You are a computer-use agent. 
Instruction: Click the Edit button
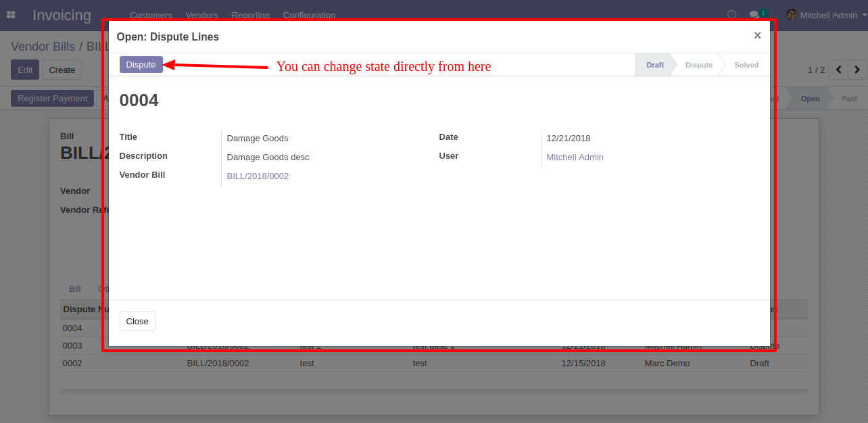click(25, 70)
